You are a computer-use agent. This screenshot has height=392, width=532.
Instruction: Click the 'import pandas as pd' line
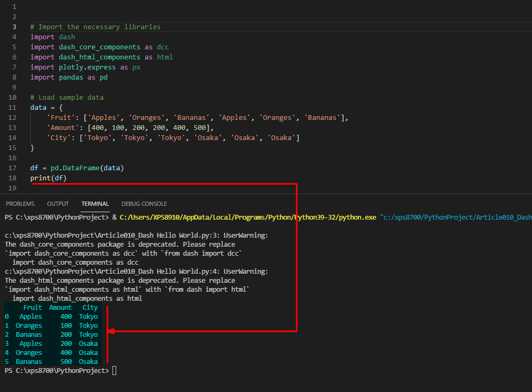[x=69, y=77]
